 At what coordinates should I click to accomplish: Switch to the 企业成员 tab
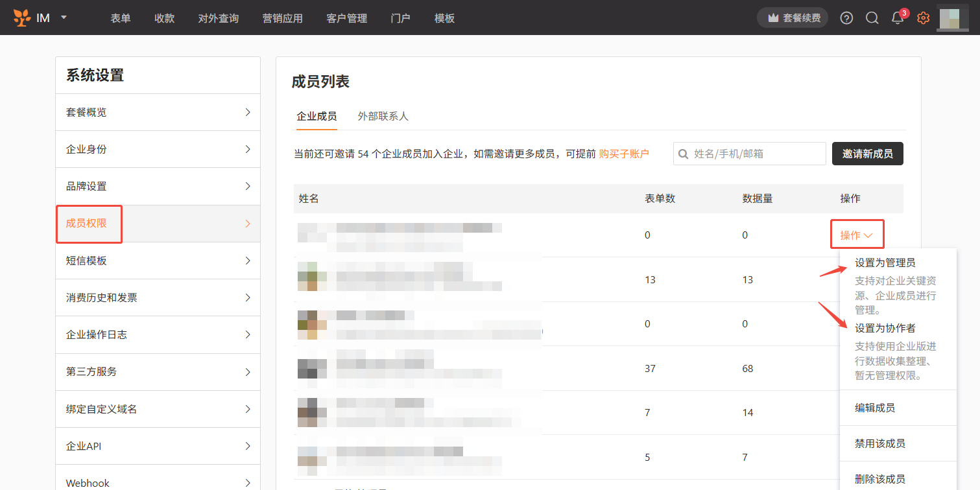pyautogui.click(x=317, y=117)
